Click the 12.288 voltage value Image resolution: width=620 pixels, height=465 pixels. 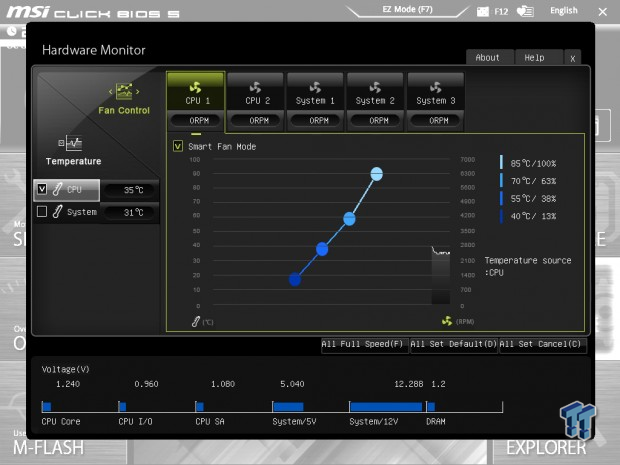pos(408,384)
